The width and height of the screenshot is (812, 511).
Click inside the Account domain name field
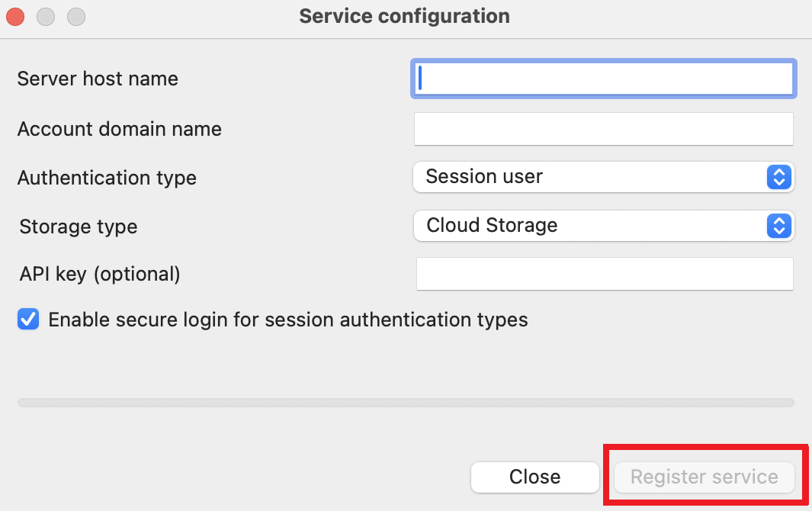[602, 128]
